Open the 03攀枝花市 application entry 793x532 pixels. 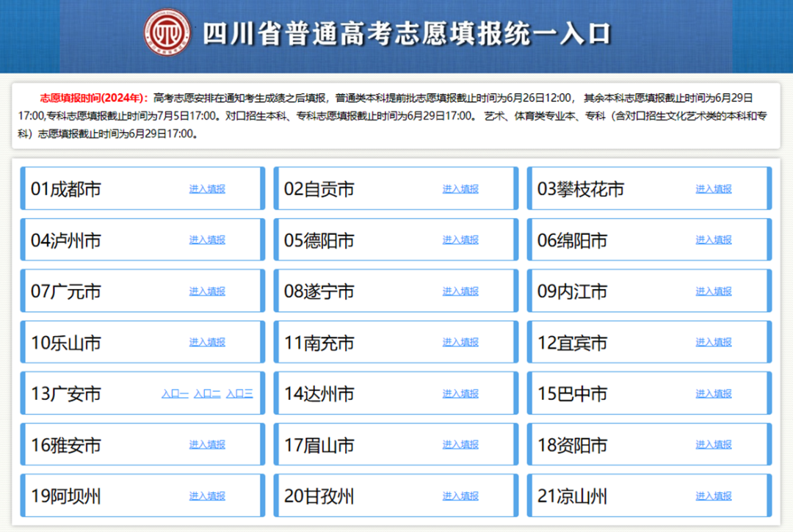click(713, 189)
